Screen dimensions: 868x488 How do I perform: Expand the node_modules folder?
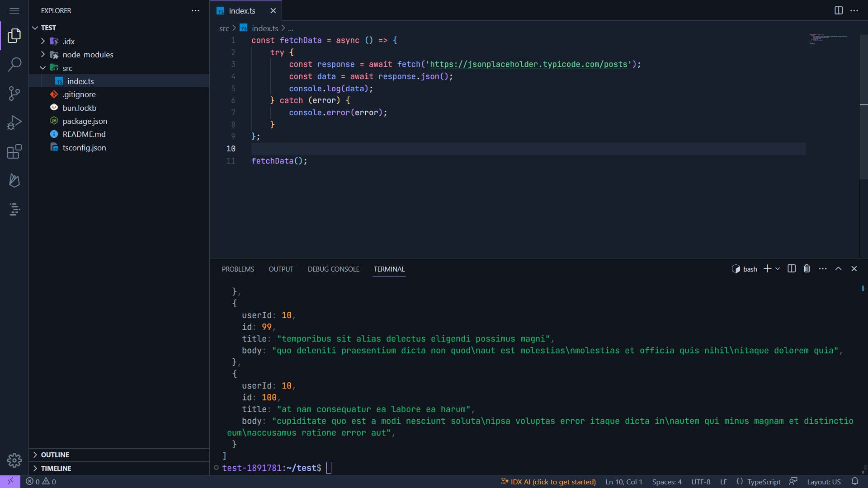[x=119, y=55]
